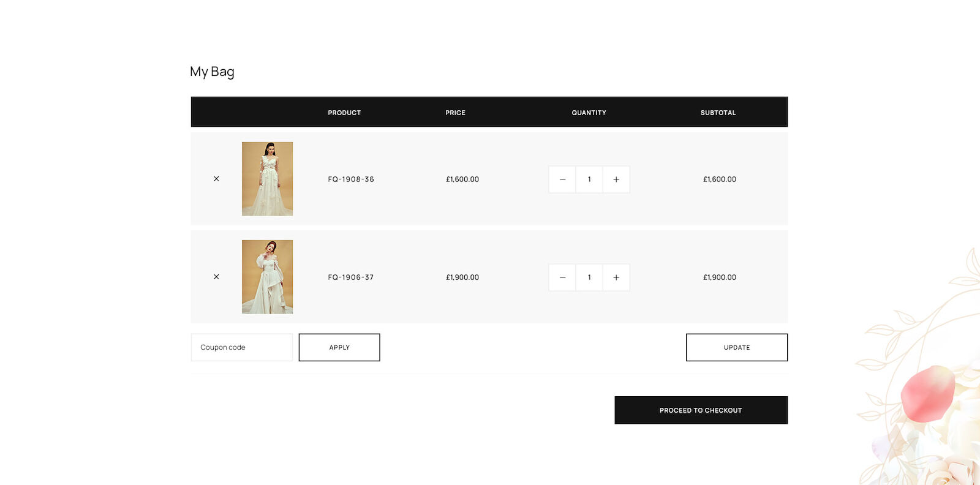Click the FQ-1908-36 product name link
This screenshot has width=980, height=485.
[351, 179]
